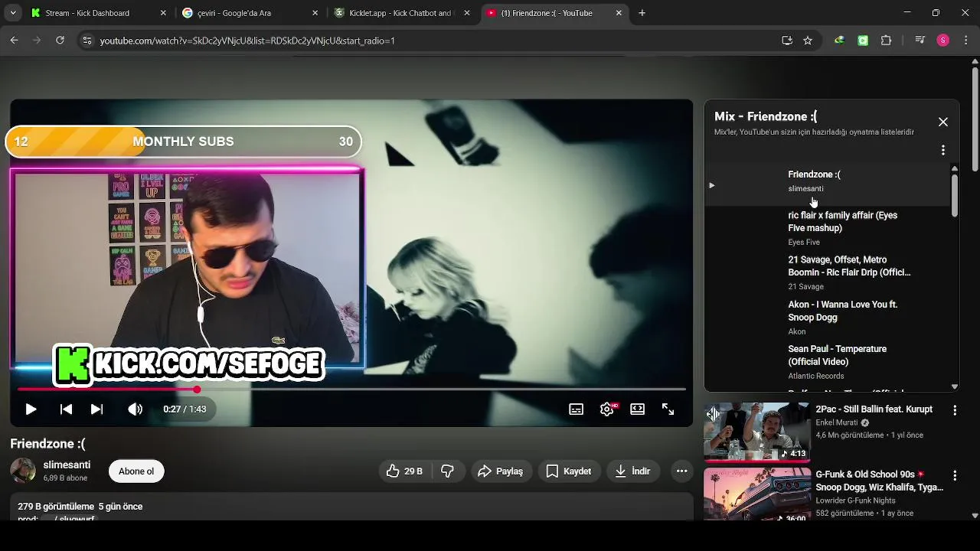
Task: Close the Mix playlist panel
Action: coord(943,122)
